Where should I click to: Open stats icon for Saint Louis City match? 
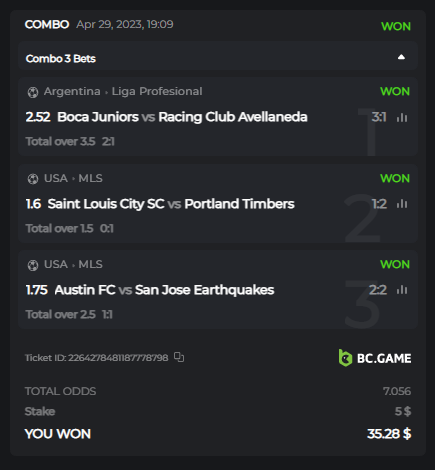[x=402, y=204]
